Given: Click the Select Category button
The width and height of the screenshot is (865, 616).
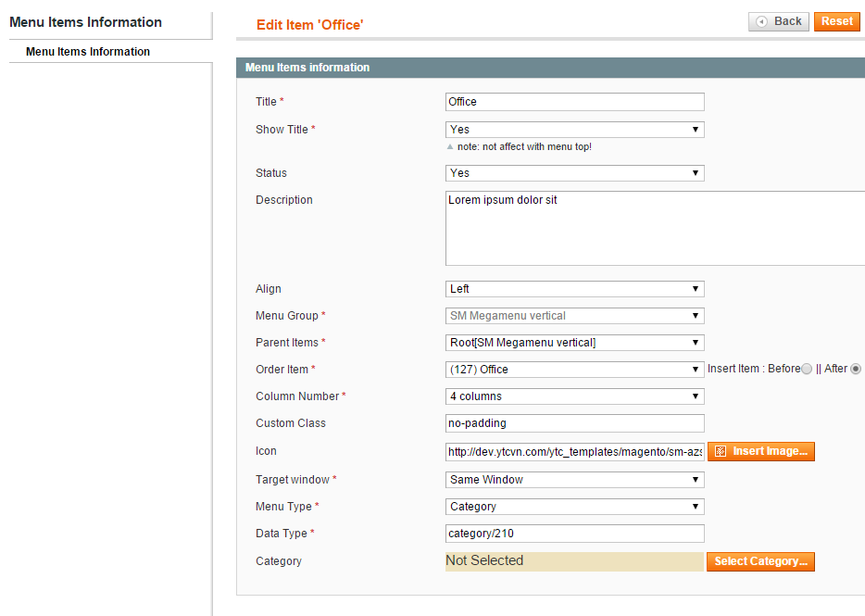Looking at the screenshot, I should (760, 561).
